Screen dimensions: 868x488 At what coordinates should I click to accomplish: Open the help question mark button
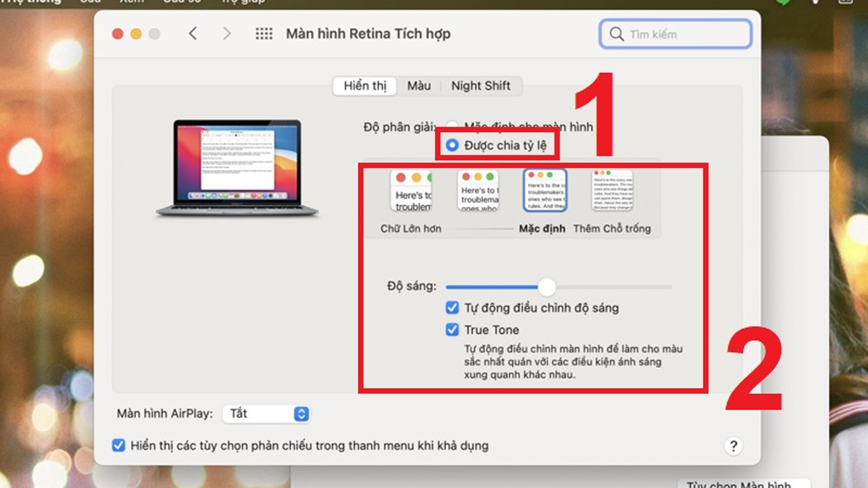733,445
